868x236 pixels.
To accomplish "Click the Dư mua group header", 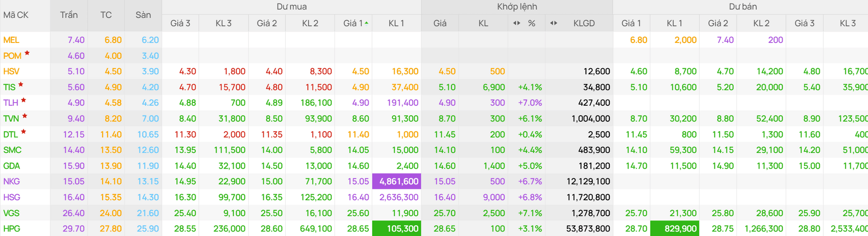I will pyautogui.click(x=292, y=7).
